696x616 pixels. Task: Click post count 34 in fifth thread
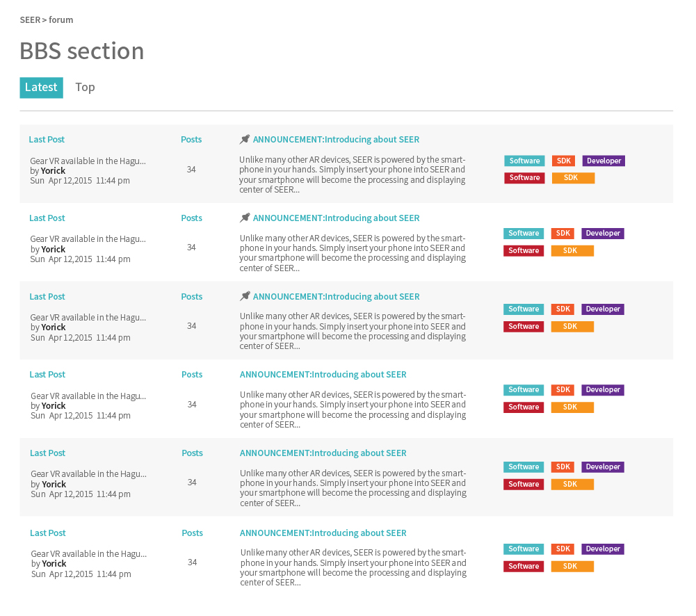point(192,483)
